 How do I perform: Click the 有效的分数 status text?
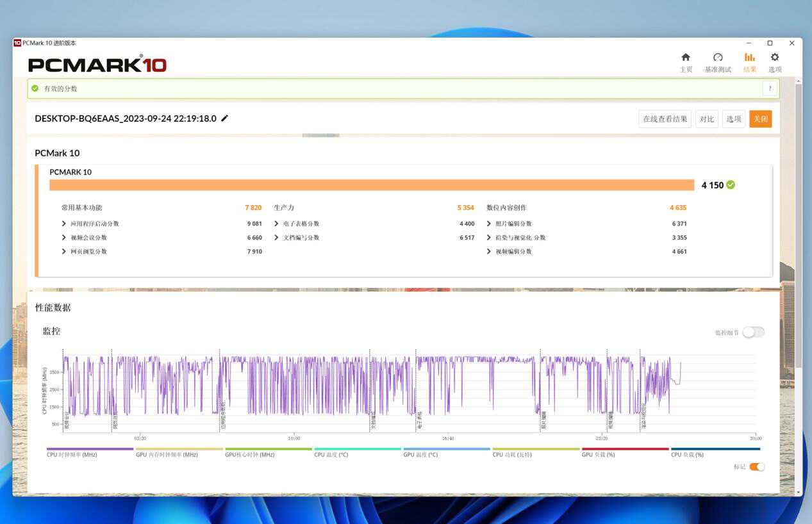(x=60, y=88)
